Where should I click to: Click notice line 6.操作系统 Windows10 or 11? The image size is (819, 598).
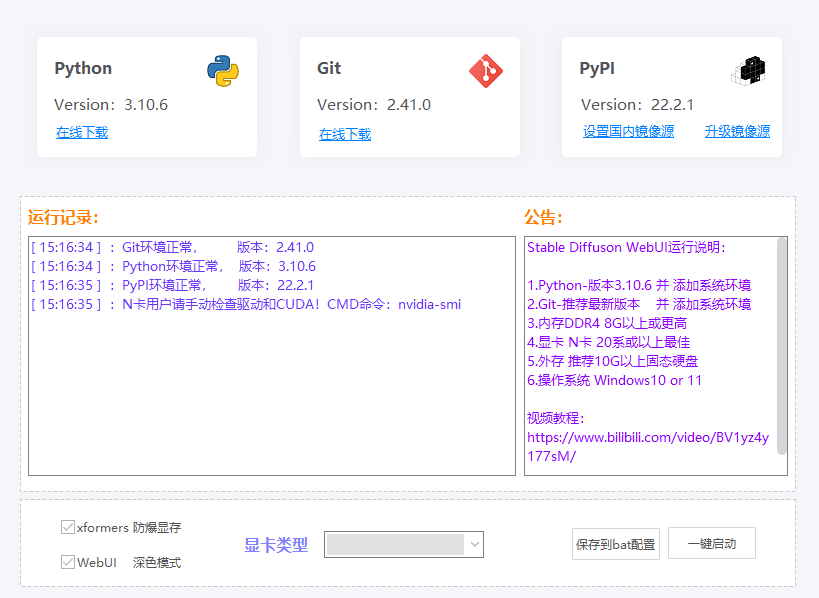[x=614, y=380]
